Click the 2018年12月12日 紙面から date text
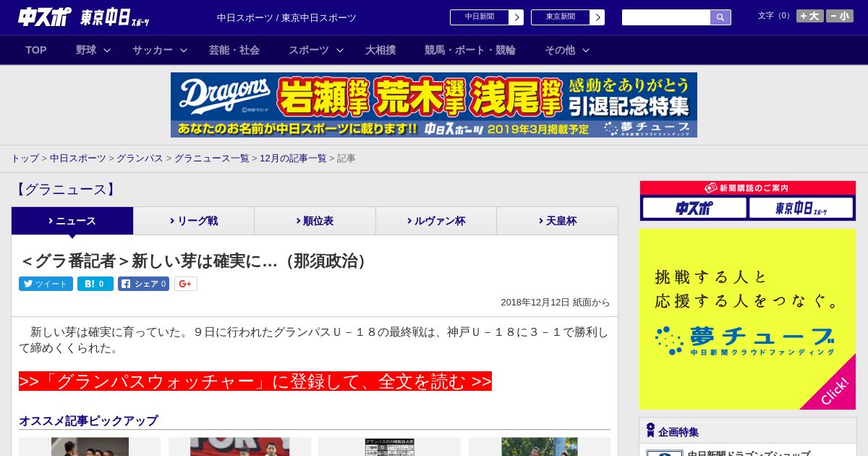The height and width of the screenshot is (456, 868). (x=556, y=303)
